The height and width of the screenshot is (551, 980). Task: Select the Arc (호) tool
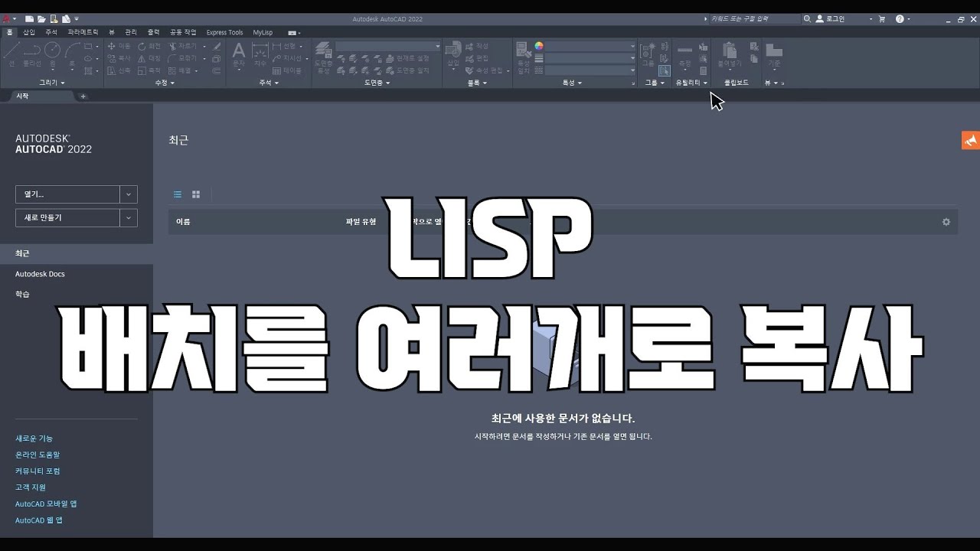tap(72, 55)
